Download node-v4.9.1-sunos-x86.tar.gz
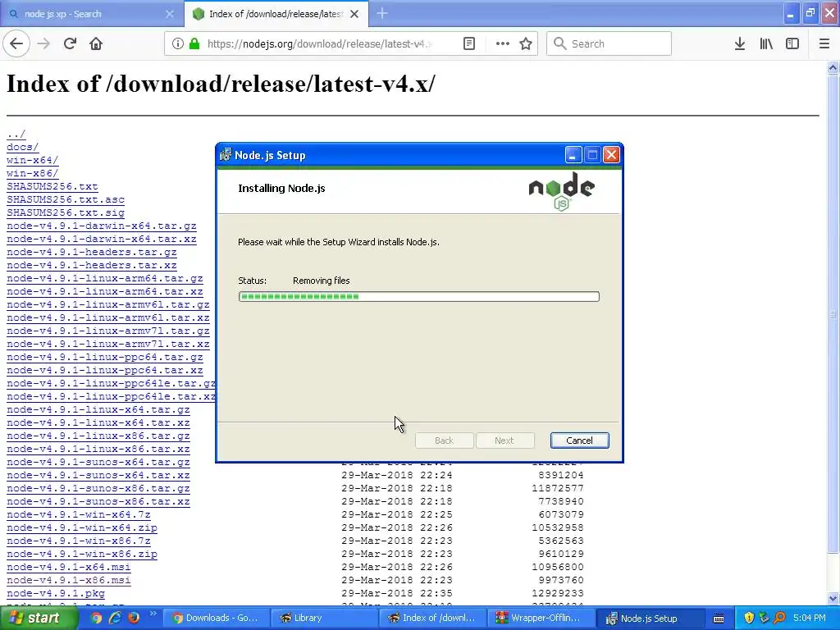The width and height of the screenshot is (840, 630). [98, 488]
